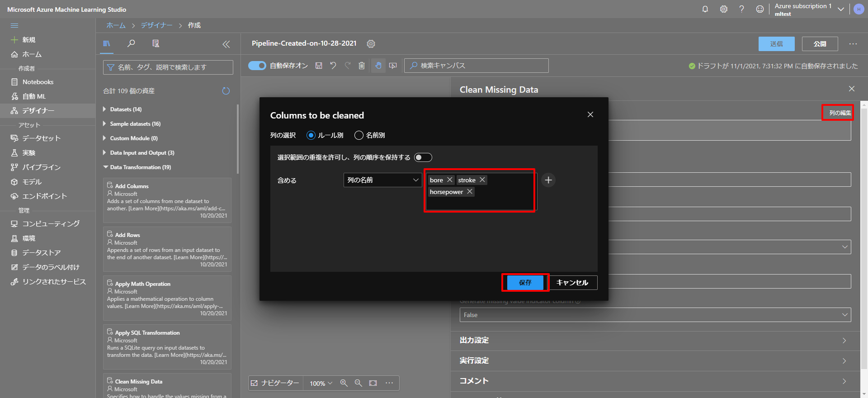Open the 100% zoom level dropdown

[321, 384]
